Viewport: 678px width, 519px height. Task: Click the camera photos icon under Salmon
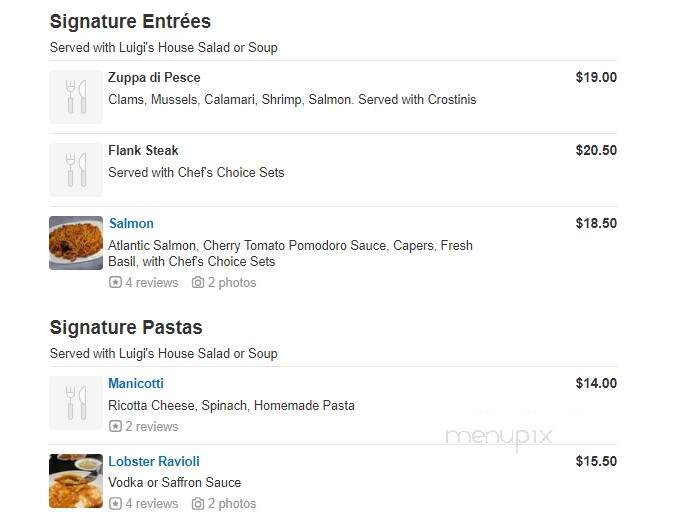tap(198, 282)
